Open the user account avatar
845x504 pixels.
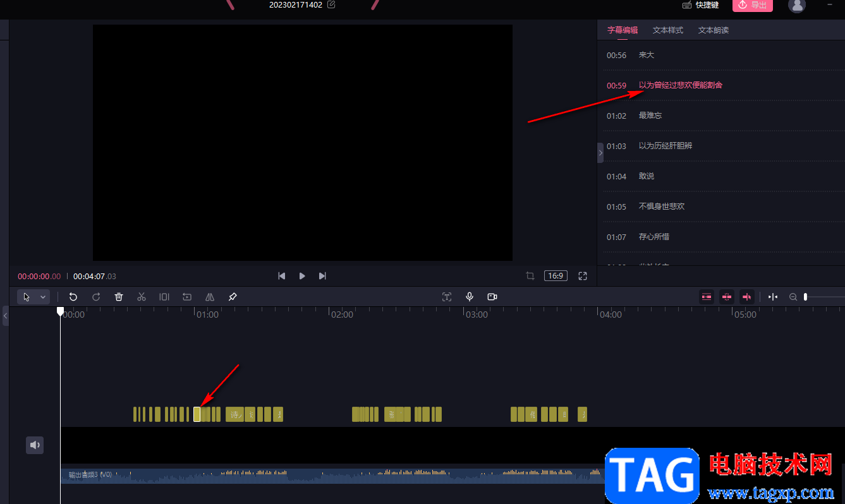pos(797,5)
